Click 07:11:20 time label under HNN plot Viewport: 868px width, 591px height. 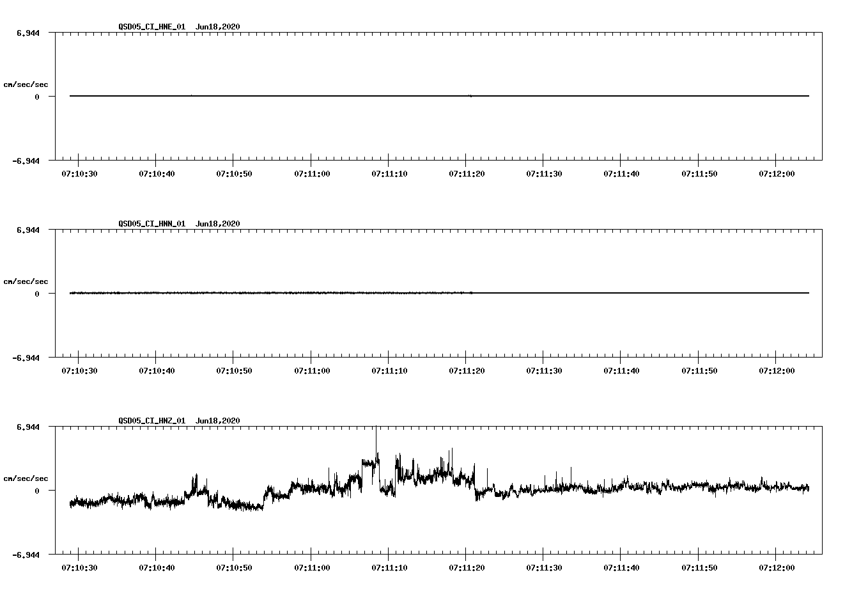467,371
